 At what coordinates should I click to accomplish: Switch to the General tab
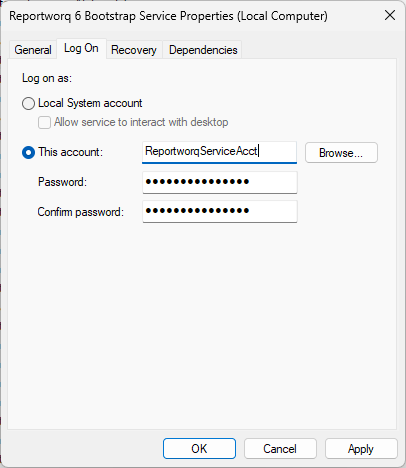[33, 50]
